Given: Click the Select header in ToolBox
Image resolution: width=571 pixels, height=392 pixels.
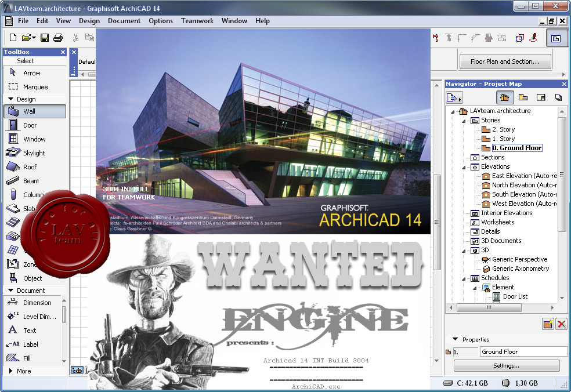Looking at the screenshot, I should pyautogui.click(x=25, y=61).
